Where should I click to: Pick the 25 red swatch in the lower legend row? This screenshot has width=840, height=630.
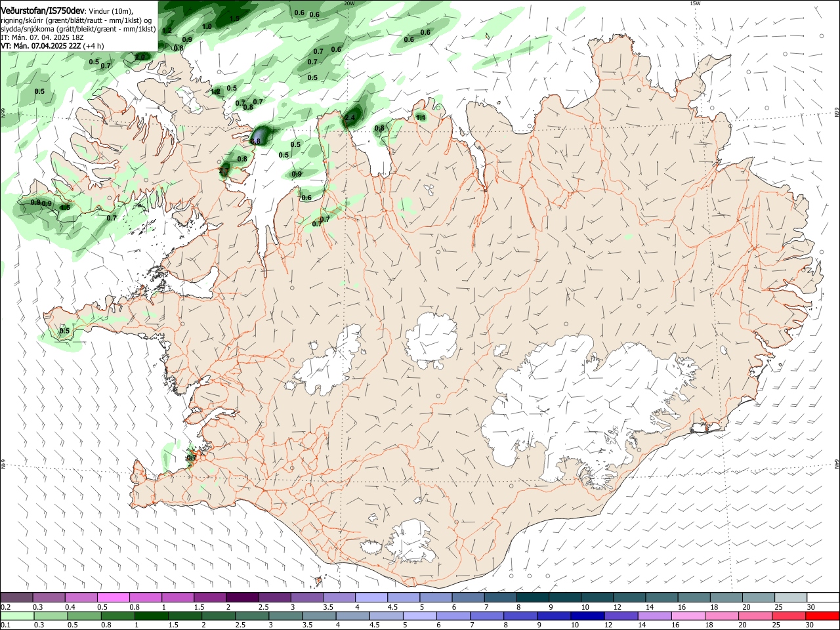pos(788,616)
